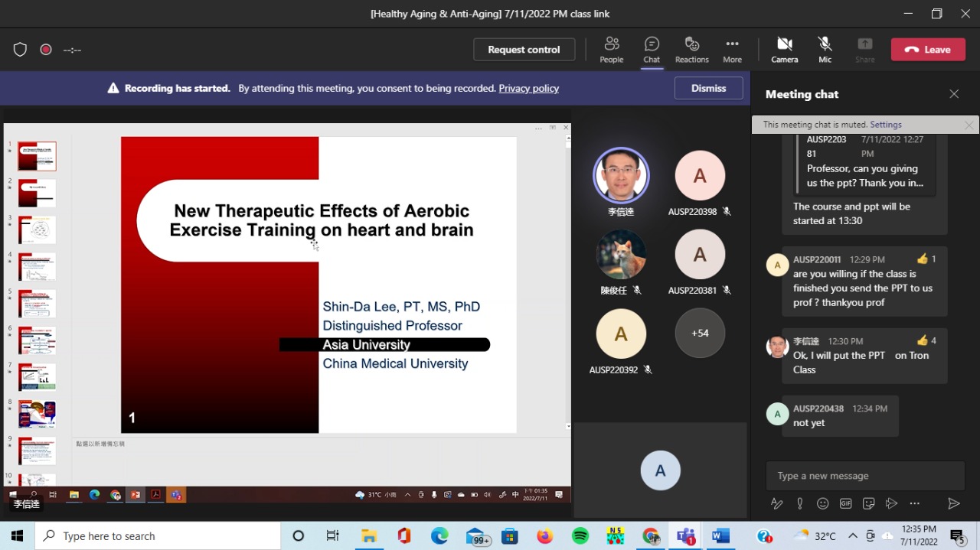
Task: Click the Format text icon
Action: (x=776, y=503)
